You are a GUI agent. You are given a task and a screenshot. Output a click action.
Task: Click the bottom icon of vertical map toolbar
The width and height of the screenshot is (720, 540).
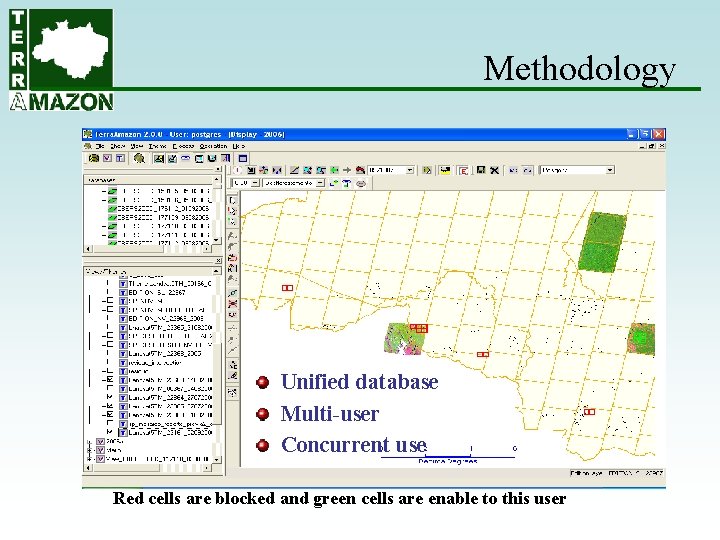[x=233, y=393]
